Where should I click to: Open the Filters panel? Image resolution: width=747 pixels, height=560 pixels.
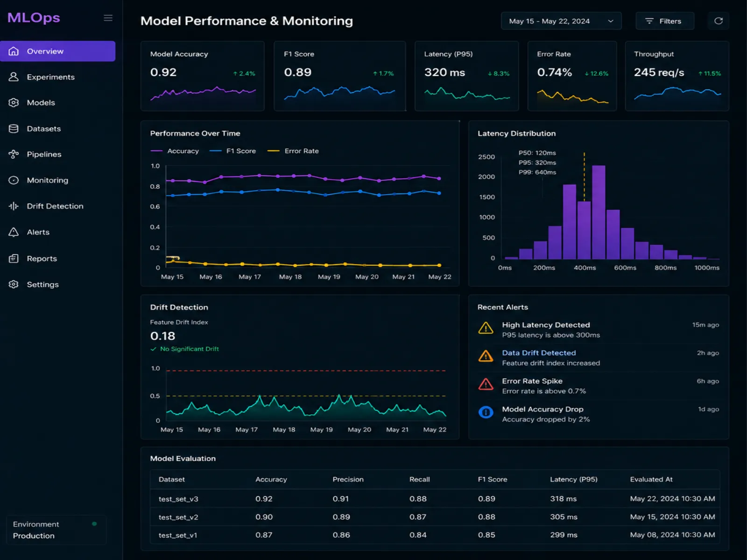(665, 21)
